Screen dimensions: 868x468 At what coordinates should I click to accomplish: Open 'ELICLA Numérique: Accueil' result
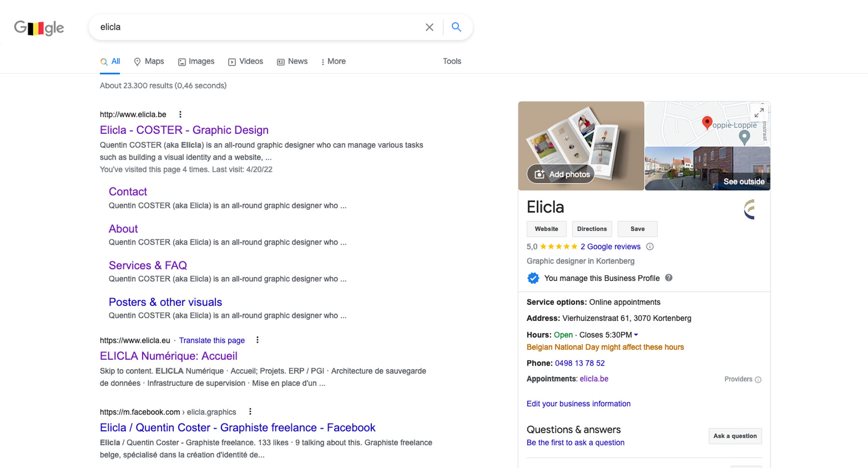click(x=169, y=356)
